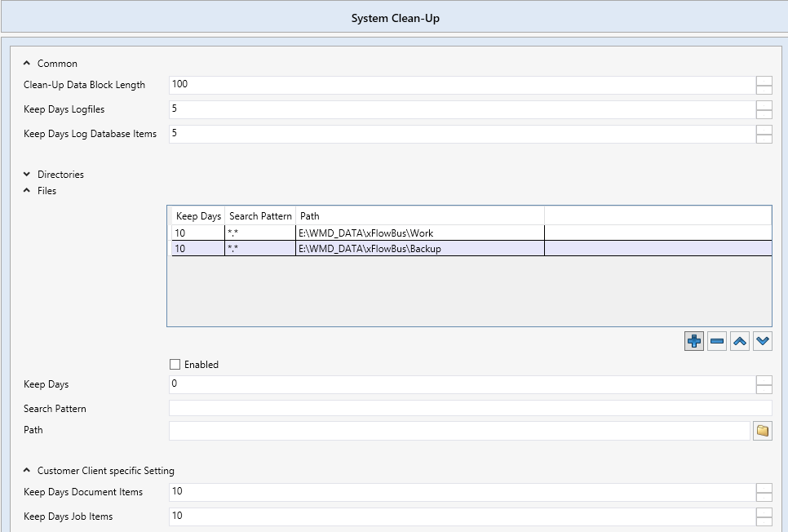This screenshot has height=532, width=788.
Task: Click the Keep Days column header
Action: pyautogui.click(x=198, y=216)
